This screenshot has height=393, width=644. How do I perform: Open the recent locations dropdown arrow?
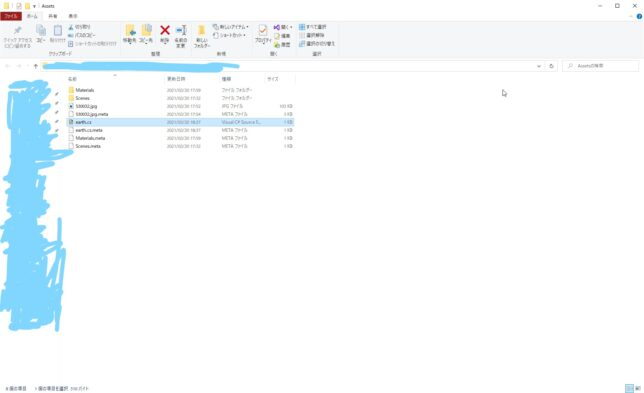pyautogui.click(x=28, y=66)
